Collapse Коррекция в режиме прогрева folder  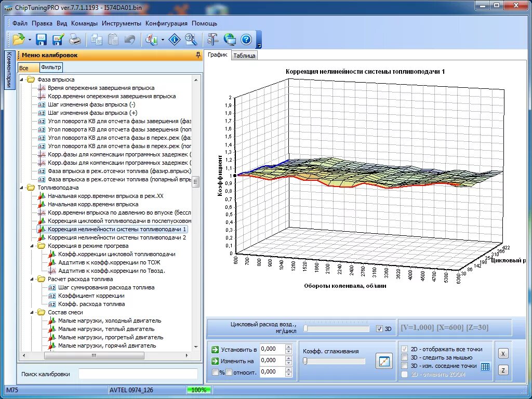tap(32, 246)
